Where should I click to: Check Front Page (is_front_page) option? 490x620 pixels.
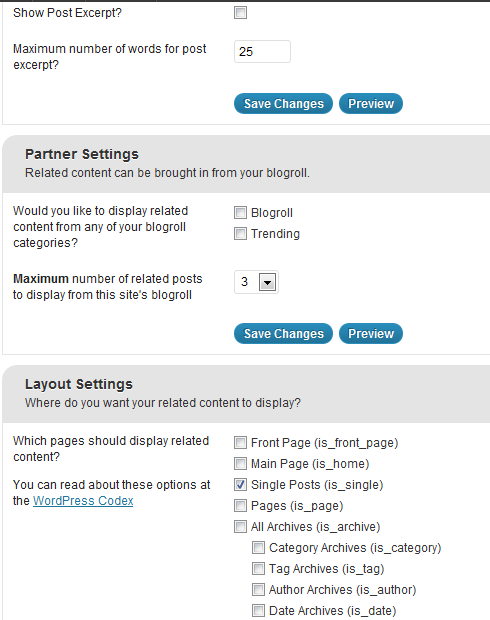point(240,442)
